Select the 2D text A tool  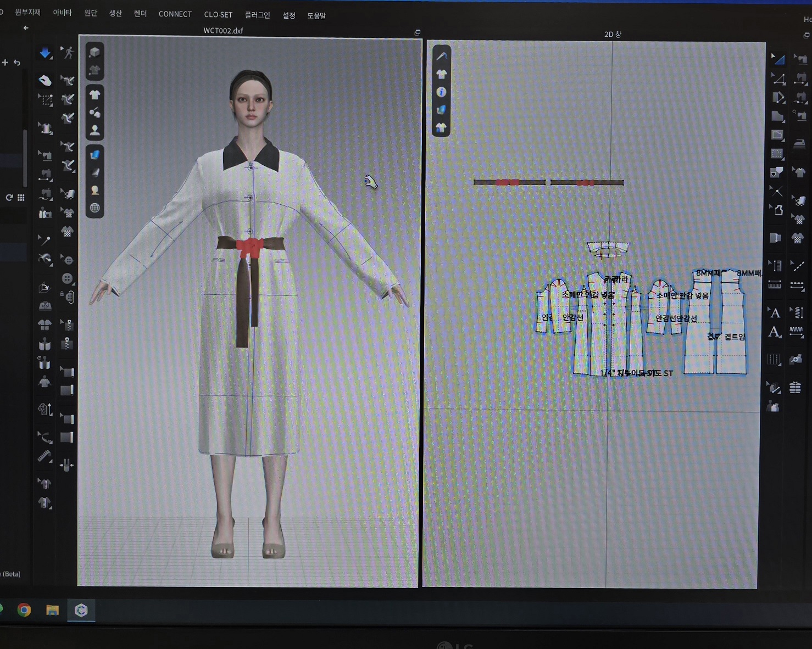click(x=775, y=313)
